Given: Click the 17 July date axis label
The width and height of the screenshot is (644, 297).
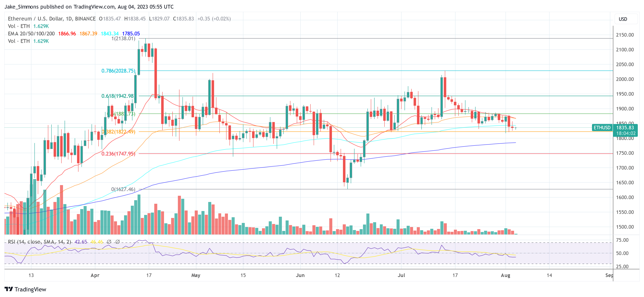Looking at the screenshot, I should pos(455,275).
